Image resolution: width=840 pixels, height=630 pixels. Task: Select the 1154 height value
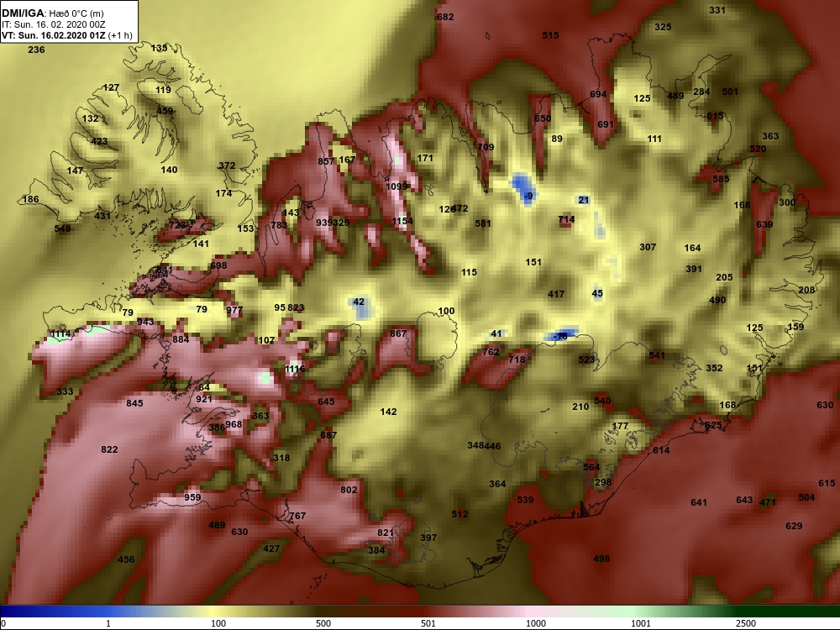(x=402, y=221)
